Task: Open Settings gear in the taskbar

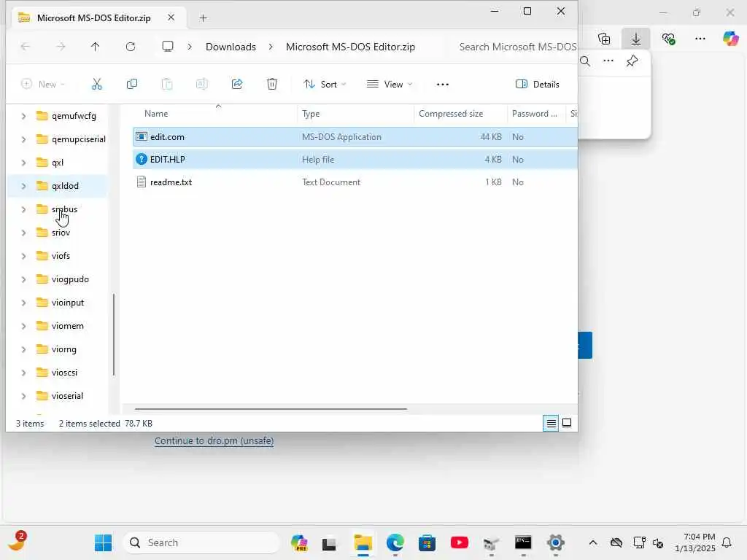Action: (555, 542)
